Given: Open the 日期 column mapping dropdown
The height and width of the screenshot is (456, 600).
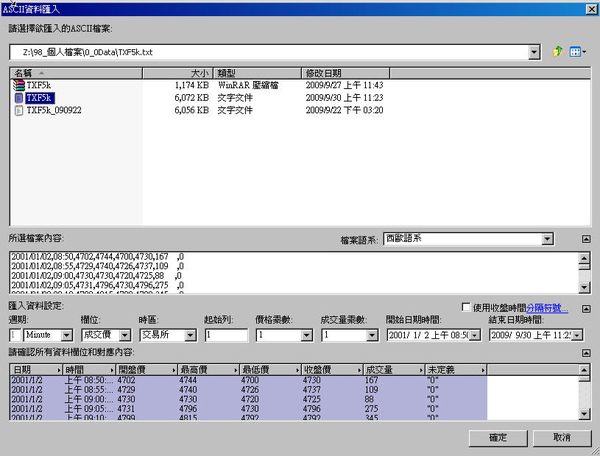Looking at the screenshot, I should (x=59, y=370).
